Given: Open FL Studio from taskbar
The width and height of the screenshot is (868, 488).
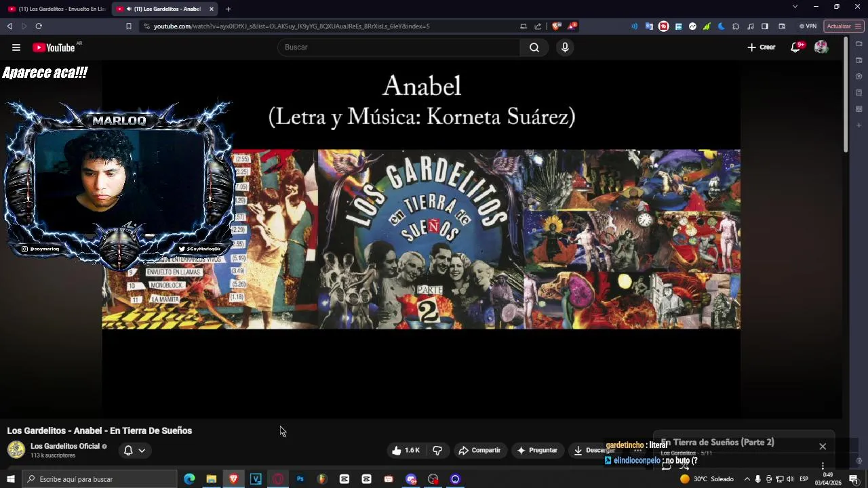Looking at the screenshot, I should [322, 479].
